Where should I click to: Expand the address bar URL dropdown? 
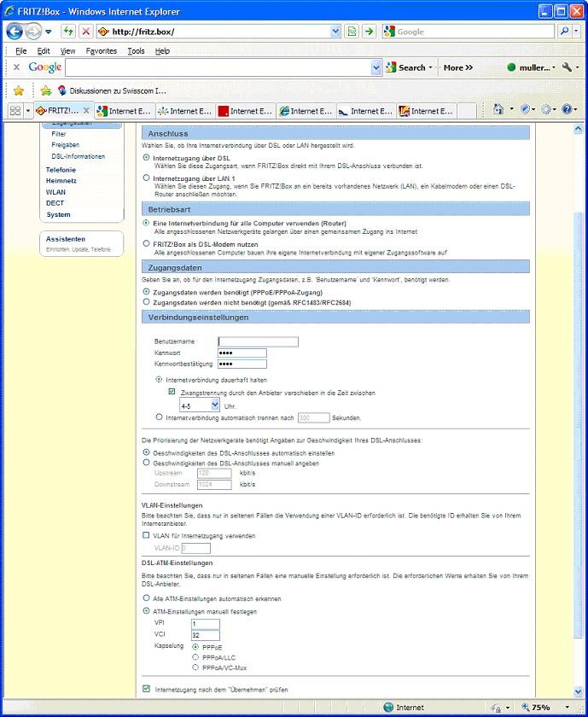point(335,32)
